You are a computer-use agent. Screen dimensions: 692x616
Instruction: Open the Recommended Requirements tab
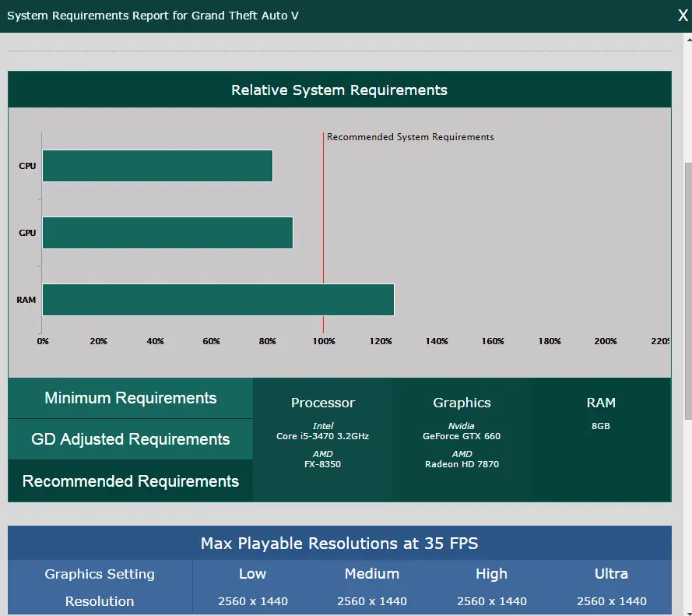(x=131, y=480)
